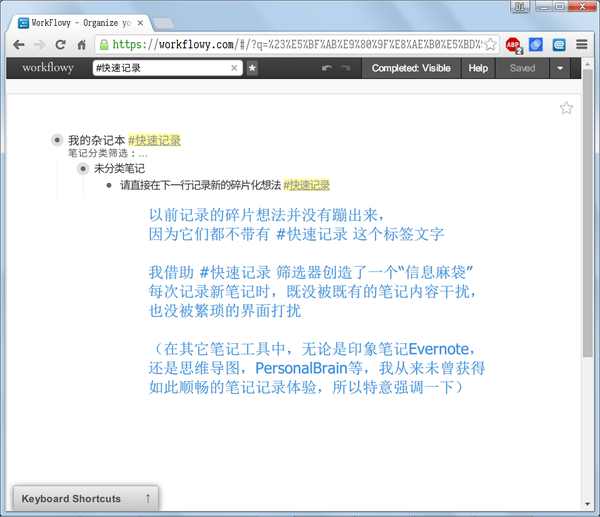Bookmark page with address bar star

point(490,44)
